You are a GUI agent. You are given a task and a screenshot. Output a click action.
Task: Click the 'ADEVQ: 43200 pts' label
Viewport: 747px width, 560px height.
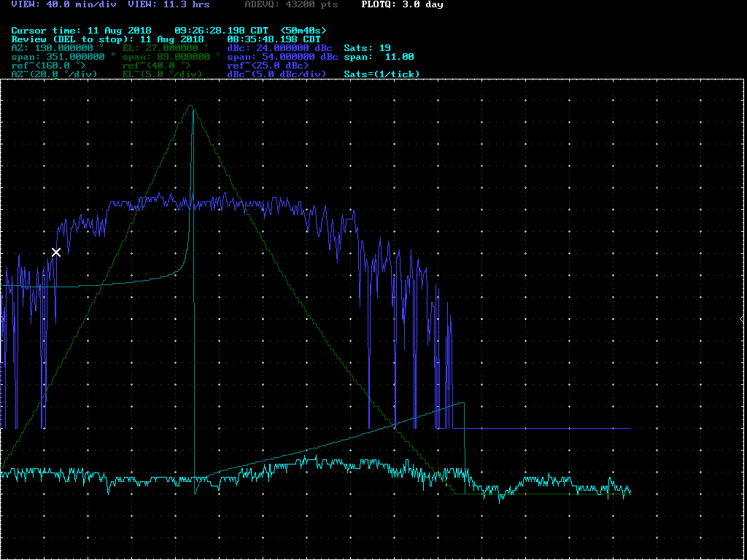(292, 5)
